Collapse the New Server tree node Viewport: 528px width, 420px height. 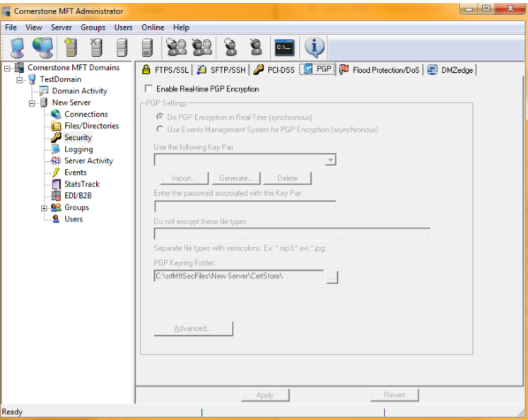[32, 103]
